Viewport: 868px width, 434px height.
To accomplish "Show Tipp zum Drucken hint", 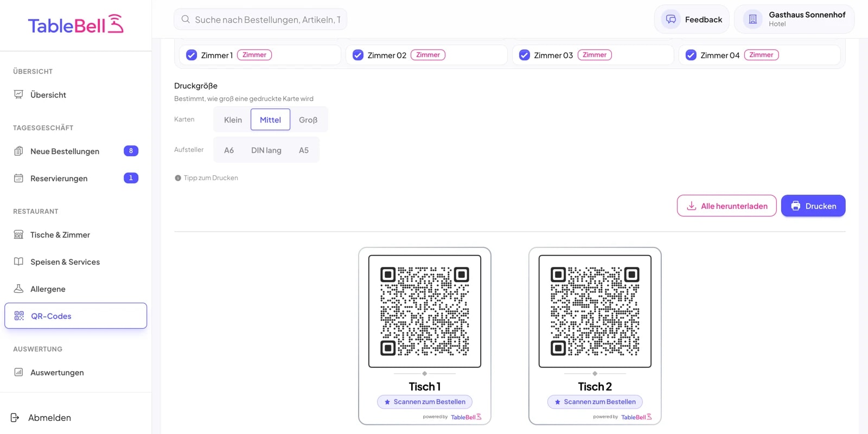I will coord(206,178).
